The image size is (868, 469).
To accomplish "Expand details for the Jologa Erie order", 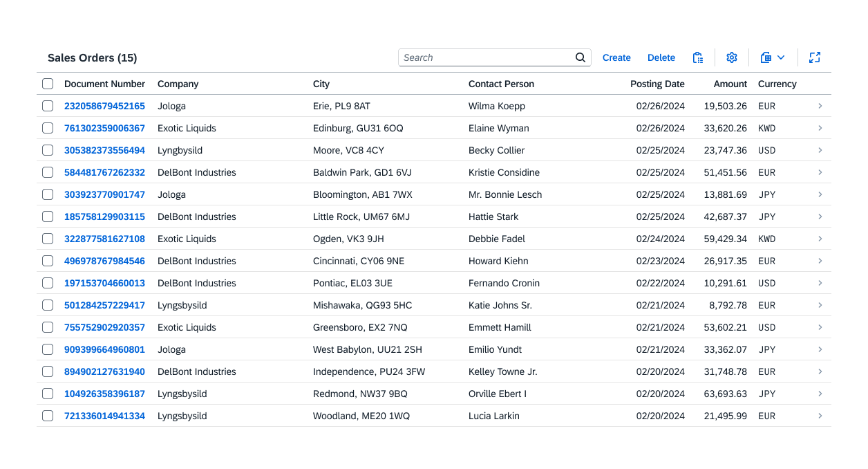I will (x=820, y=106).
